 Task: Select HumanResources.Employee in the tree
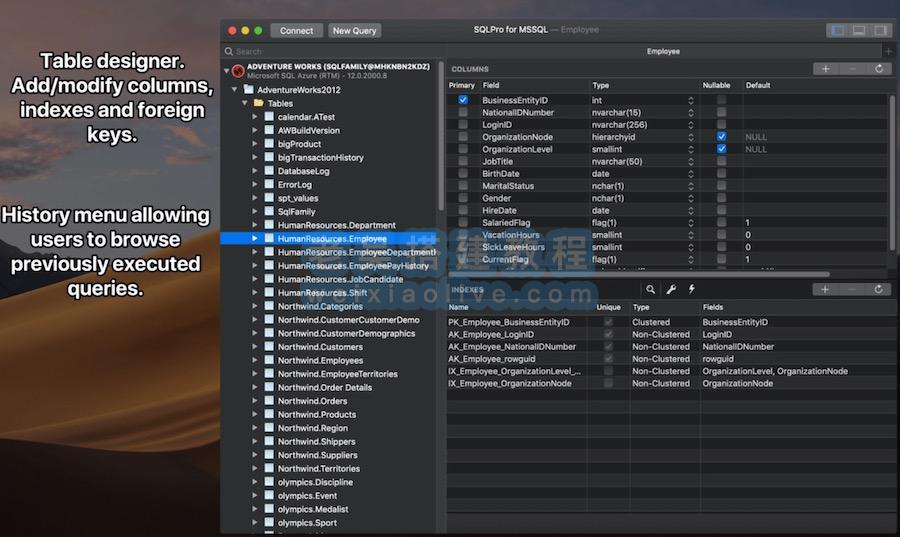pyautogui.click(x=331, y=238)
